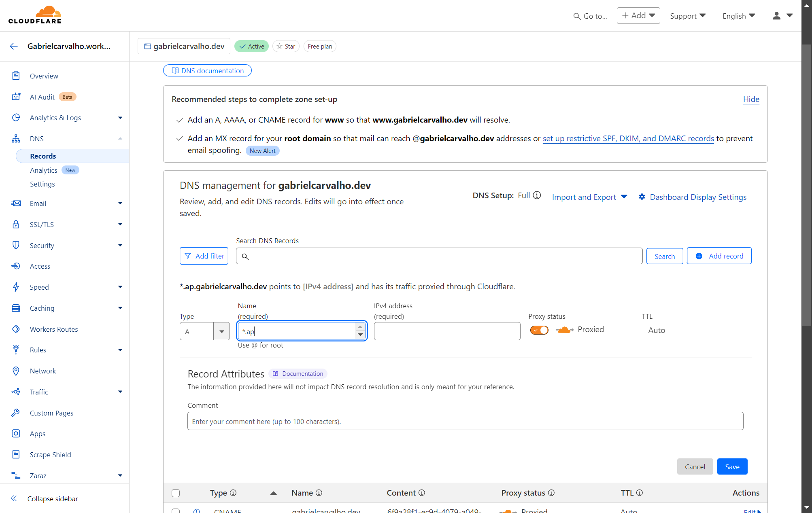Select Records under DNS
The image size is (812, 513).
pyautogui.click(x=72, y=156)
